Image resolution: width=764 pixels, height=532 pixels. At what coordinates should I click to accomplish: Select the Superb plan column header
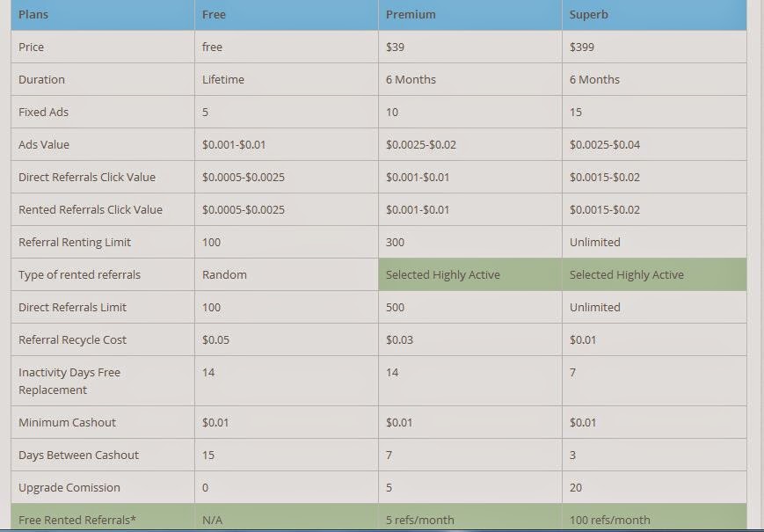click(588, 14)
